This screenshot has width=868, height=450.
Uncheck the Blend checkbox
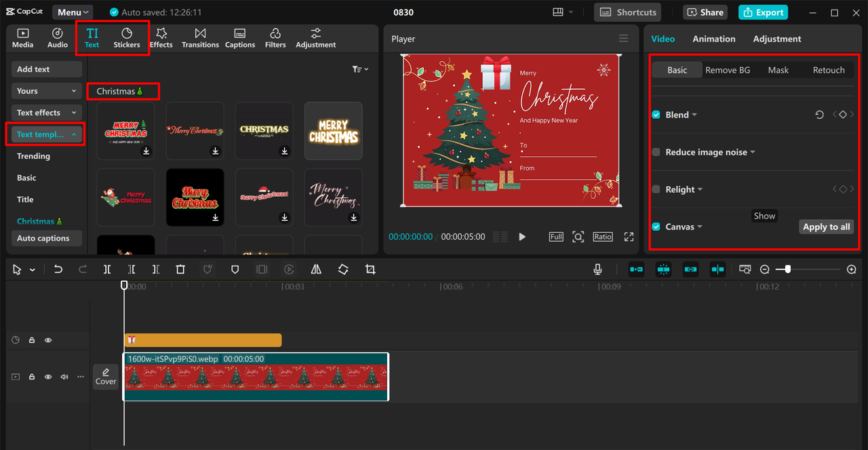tap(656, 115)
